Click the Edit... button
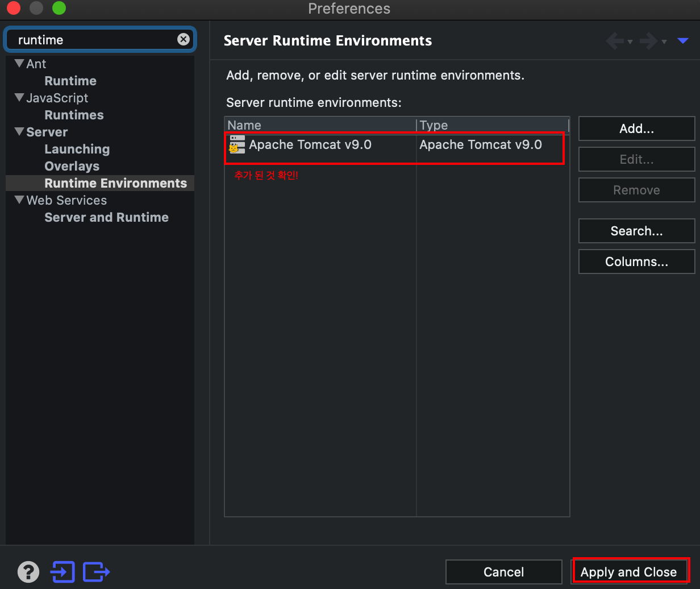 636,159
